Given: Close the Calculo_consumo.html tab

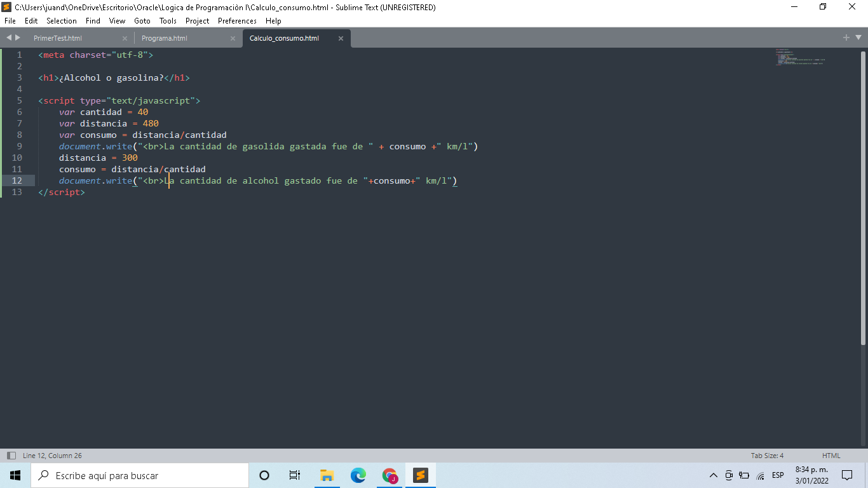Looking at the screenshot, I should (341, 38).
